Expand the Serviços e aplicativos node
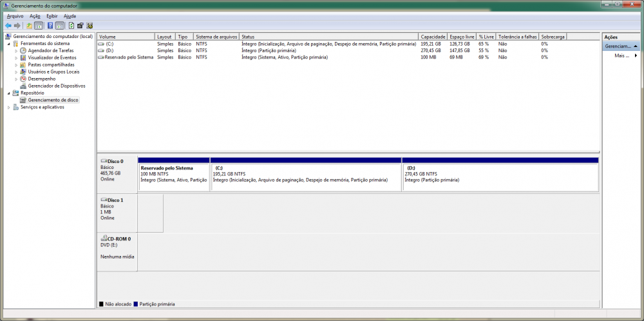Image resolution: width=644 pixels, height=321 pixels. pos(8,107)
